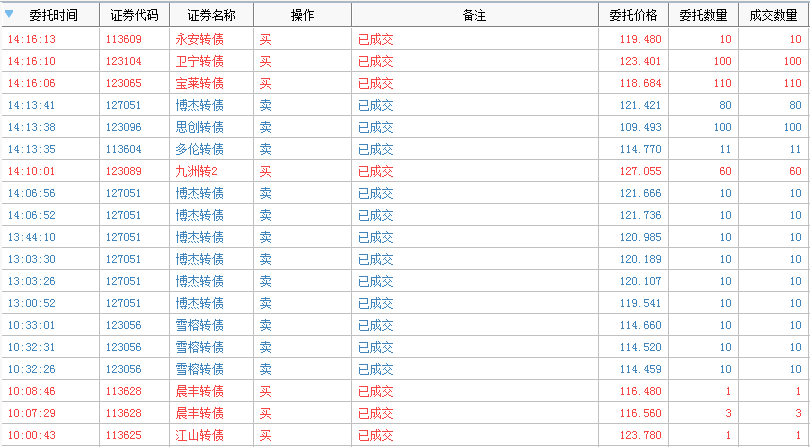Image resolution: width=810 pixels, height=447 pixels.
Task: Select the 思创转债 name cell
Action: pyautogui.click(x=199, y=127)
